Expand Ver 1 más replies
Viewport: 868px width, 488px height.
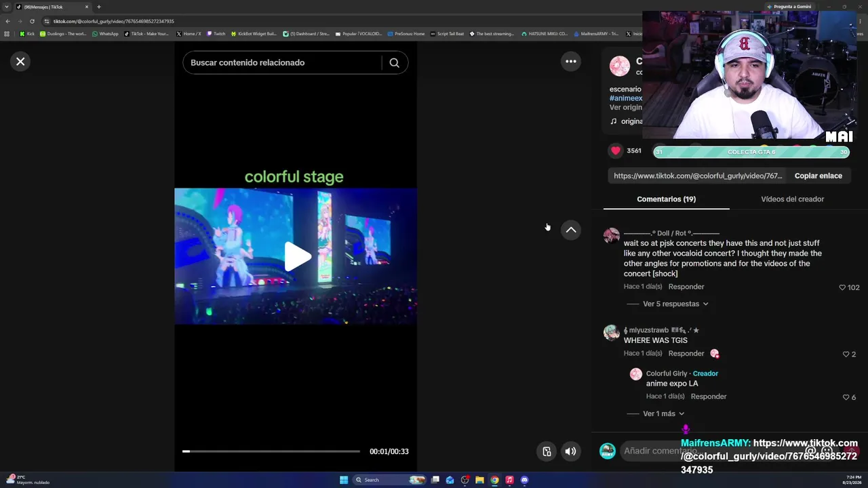(663, 414)
